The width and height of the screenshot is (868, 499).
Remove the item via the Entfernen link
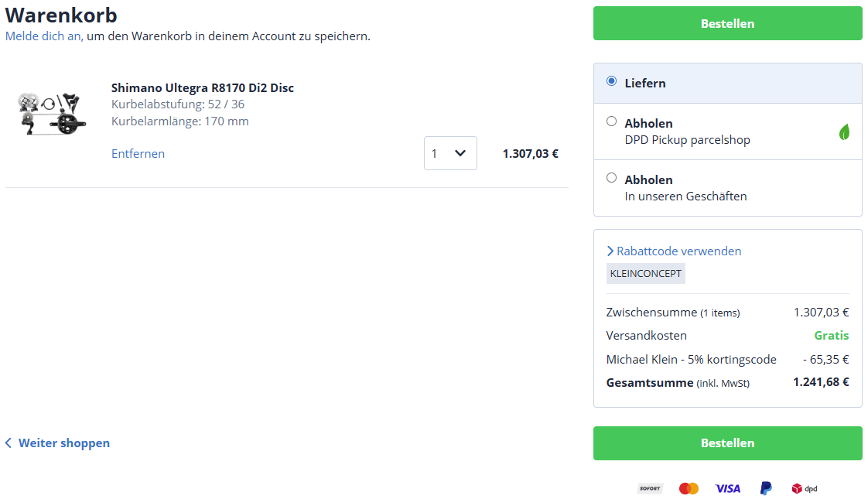tap(138, 153)
